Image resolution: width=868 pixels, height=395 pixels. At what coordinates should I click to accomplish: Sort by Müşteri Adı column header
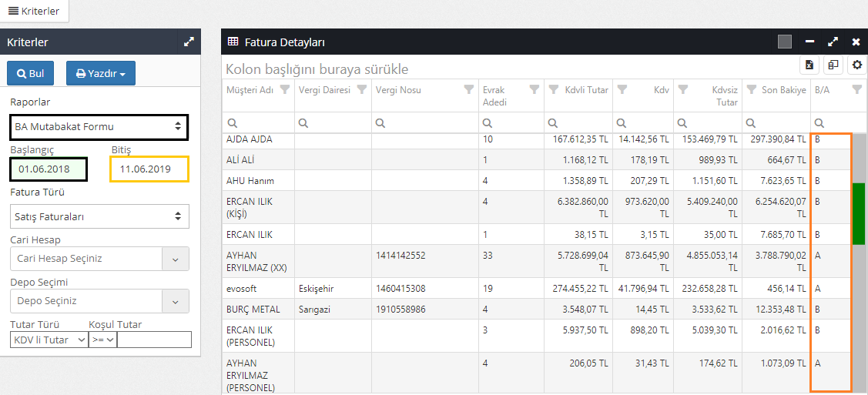click(x=250, y=90)
